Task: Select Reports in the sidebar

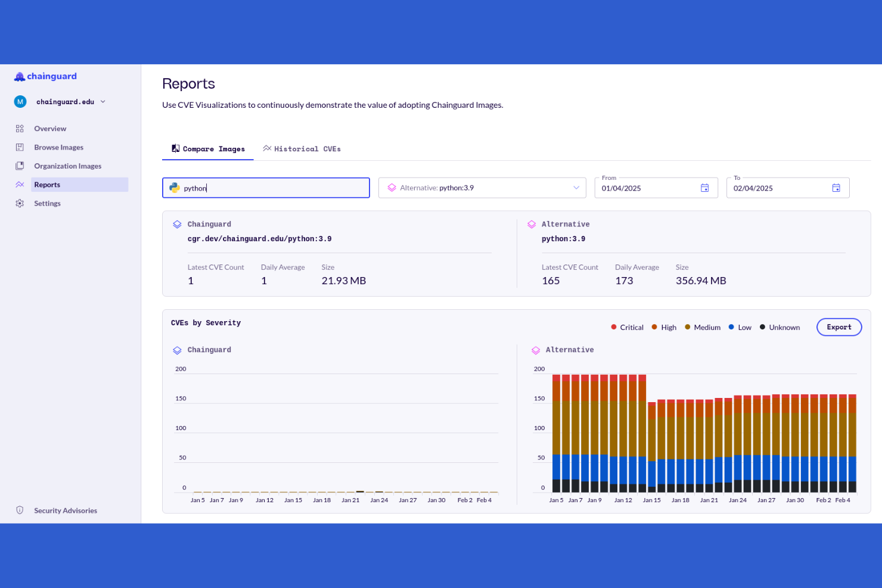Action: point(79,185)
